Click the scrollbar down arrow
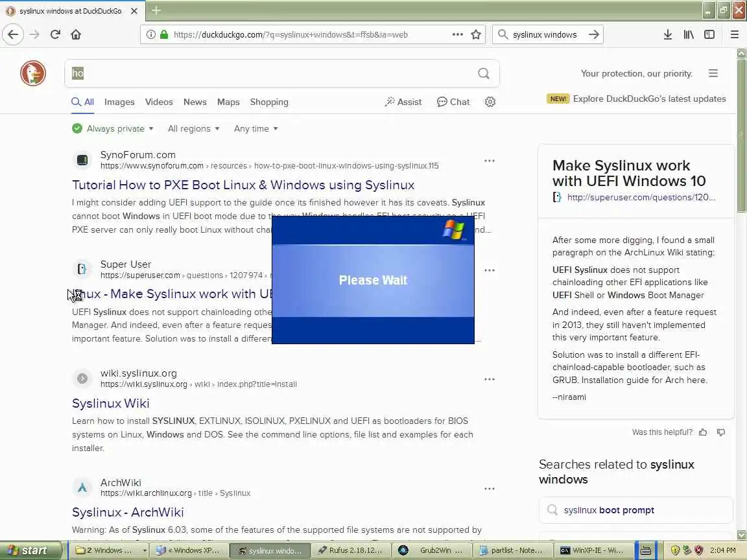The image size is (747, 560). [741, 535]
